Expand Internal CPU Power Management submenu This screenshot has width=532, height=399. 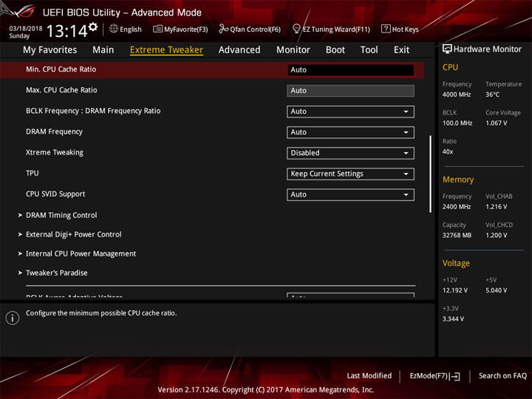[x=81, y=253]
